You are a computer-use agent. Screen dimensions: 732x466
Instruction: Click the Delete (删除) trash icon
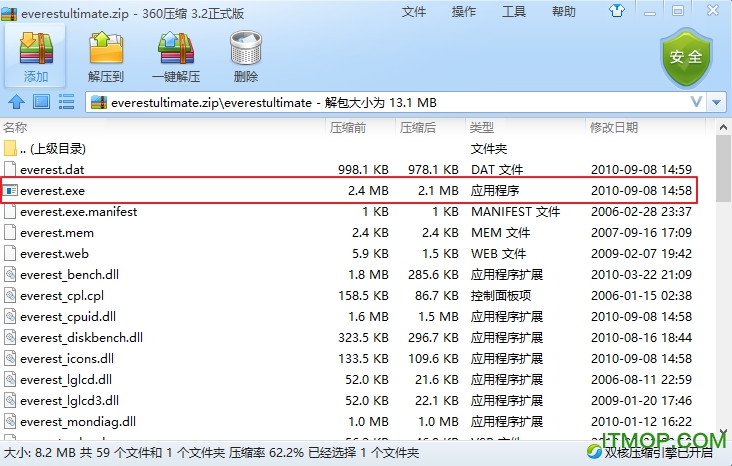[x=246, y=48]
